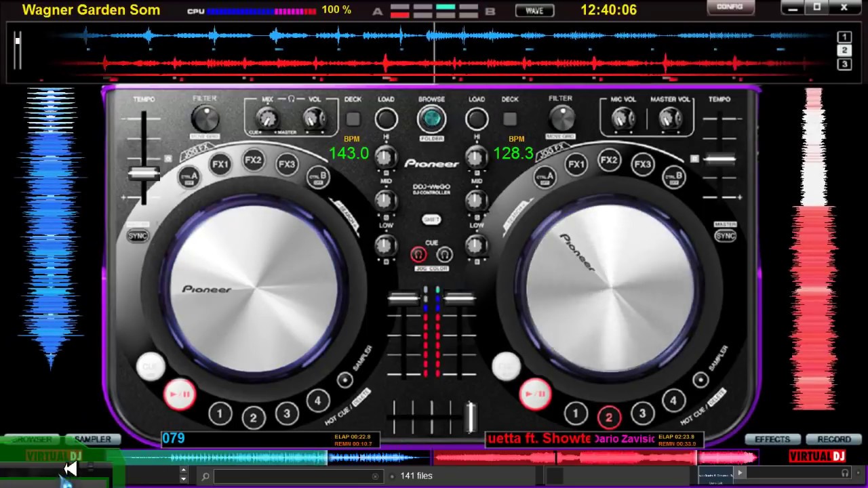Trigger hot cue 2 on left deck
The image size is (868, 488).
tap(253, 418)
